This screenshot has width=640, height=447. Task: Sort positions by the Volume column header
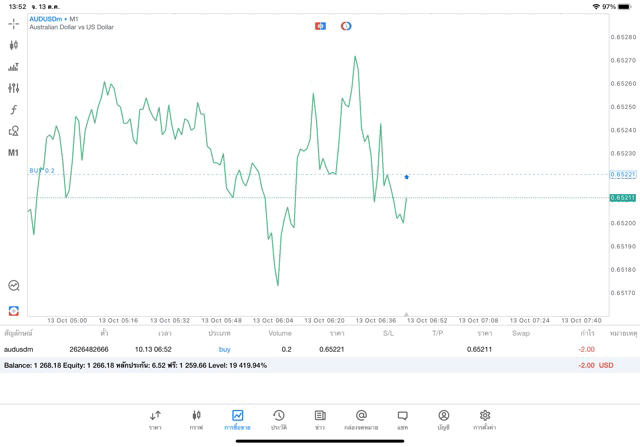(x=280, y=333)
